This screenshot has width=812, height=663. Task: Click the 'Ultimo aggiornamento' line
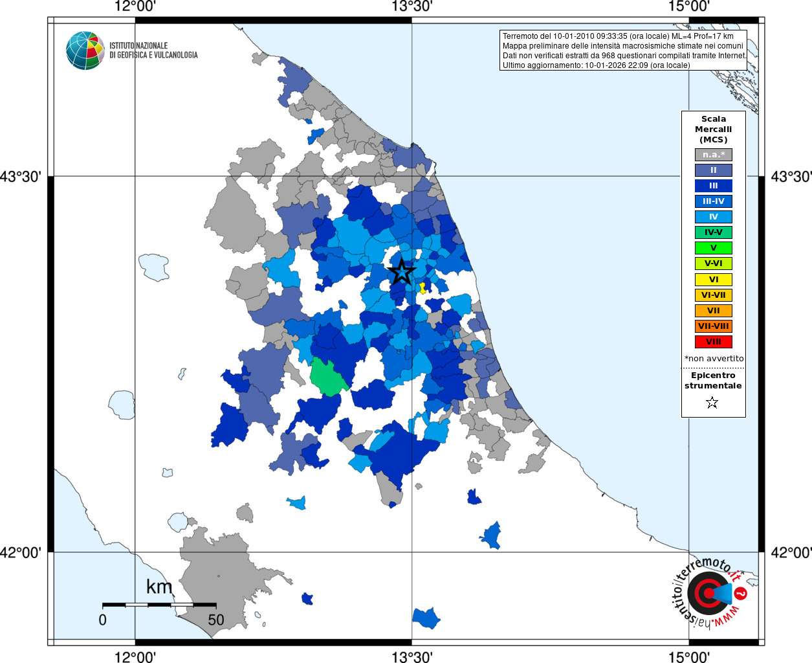coord(596,65)
